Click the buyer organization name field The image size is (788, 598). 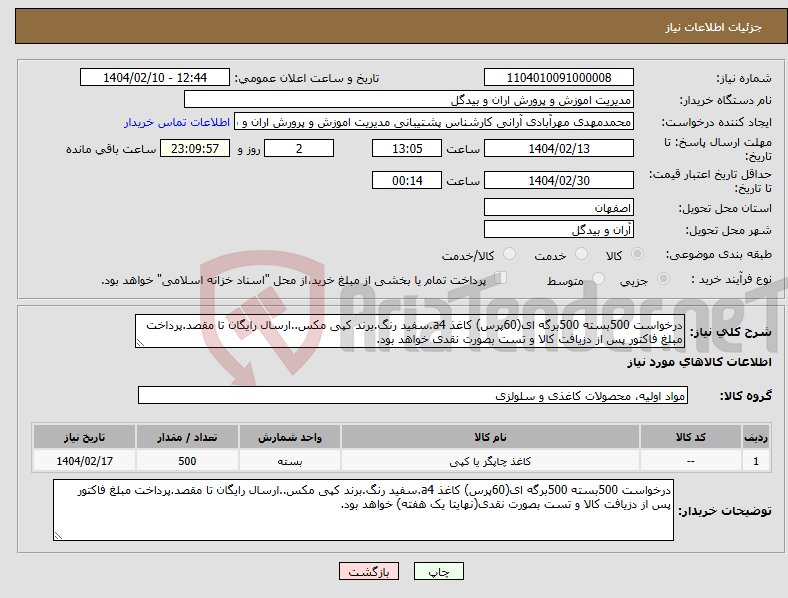(x=409, y=99)
